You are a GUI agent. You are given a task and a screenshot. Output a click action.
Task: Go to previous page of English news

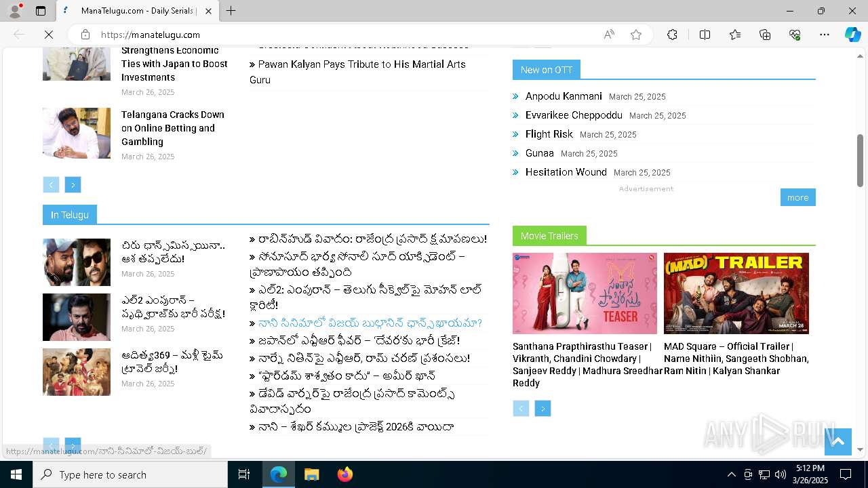tap(51, 184)
